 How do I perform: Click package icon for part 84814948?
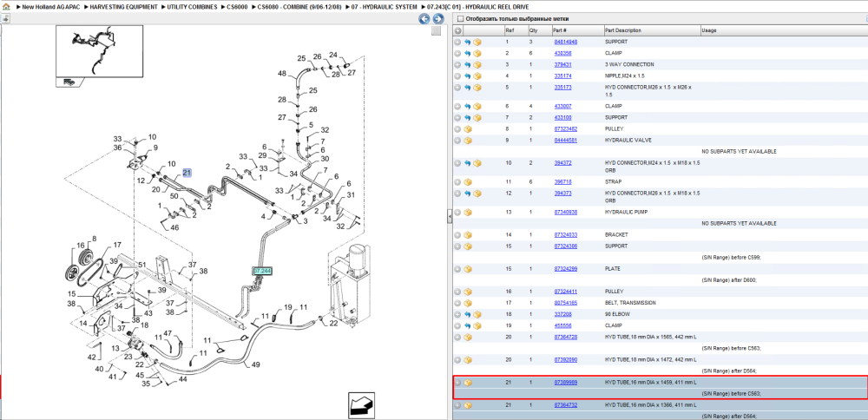tap(477, 42)
